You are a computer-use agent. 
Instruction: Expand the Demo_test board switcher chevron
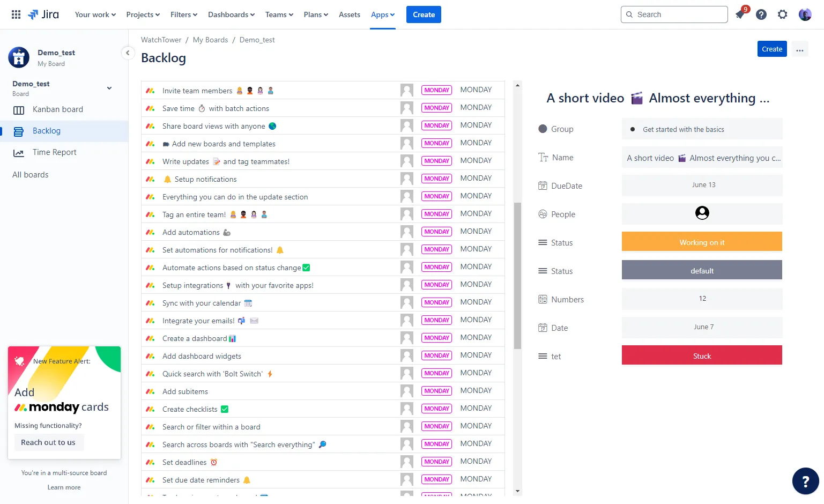[x=109, y=88]
